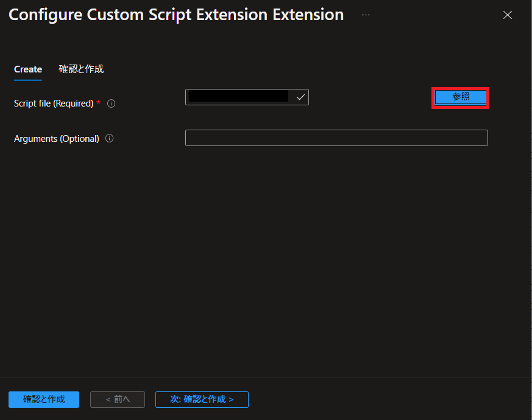Switch to the 確認と作成 tab
Screen dimensions: 532x420
point(81,69)
